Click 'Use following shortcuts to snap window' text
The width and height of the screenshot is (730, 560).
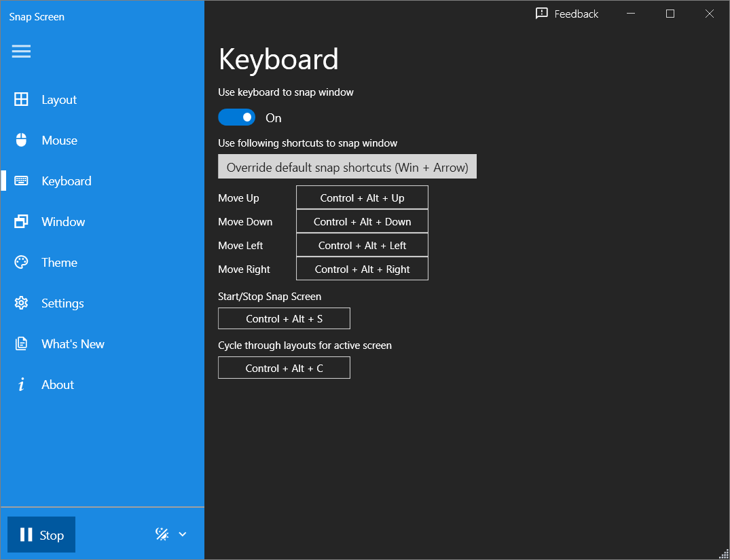click(308, 143)
